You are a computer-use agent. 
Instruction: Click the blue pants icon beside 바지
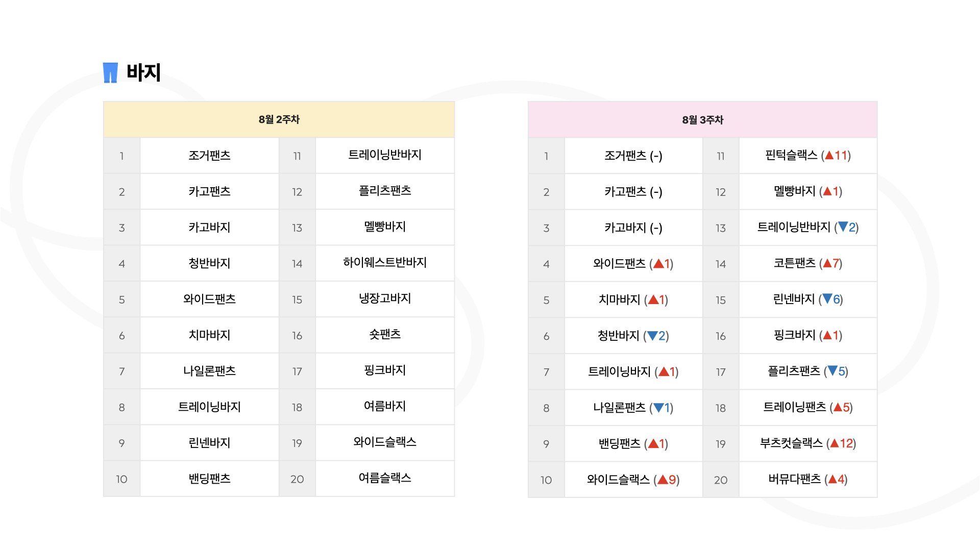[110, 72]
